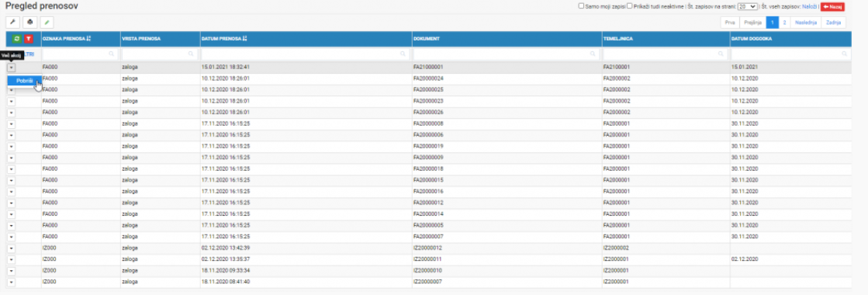This screenshot has height=295, width=868.
Task: Open actions dropdown for document IZ20000007
Action: 12,283
